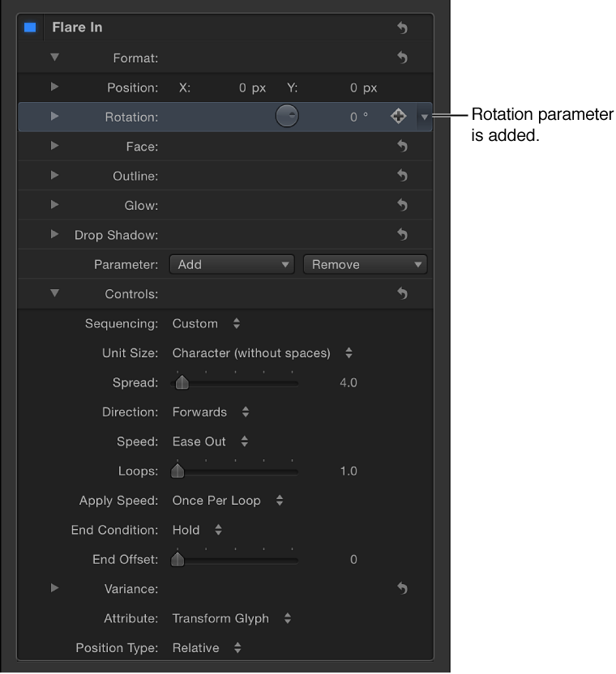Expand the Position parameter row

pyautogui.click(x=54, y=87)
